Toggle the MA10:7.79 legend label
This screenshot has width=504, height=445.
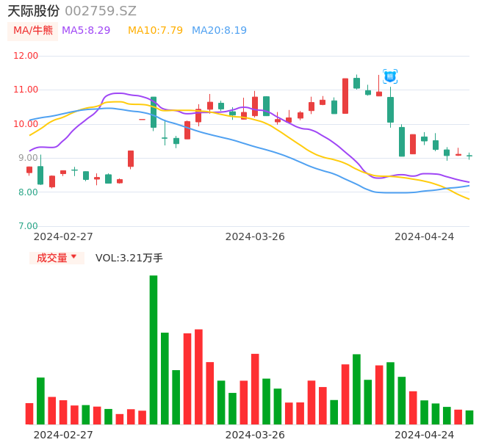(x=155, y=31)
